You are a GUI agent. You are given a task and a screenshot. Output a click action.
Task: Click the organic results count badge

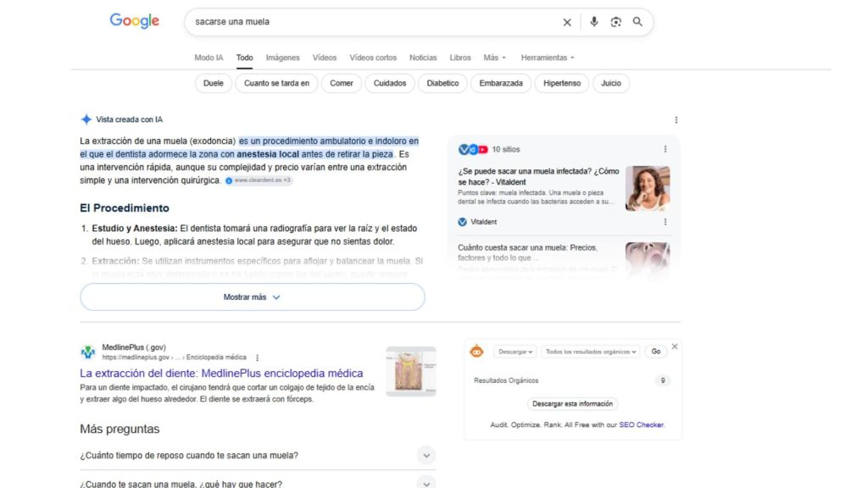(x=663, y=380)
